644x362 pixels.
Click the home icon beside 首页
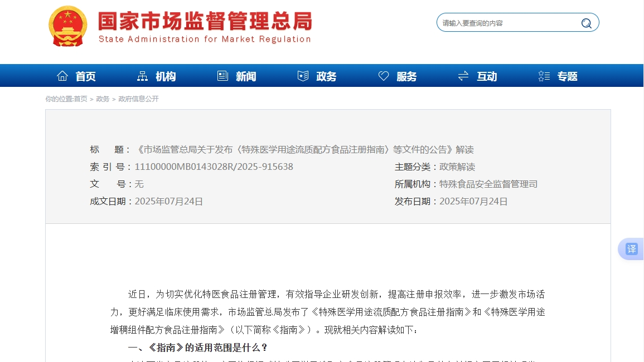click(62, 76)
